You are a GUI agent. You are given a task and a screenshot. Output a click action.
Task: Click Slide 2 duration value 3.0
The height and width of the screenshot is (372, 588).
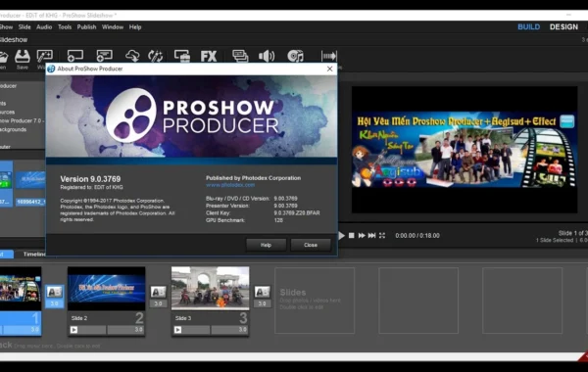pyautogui.click(x=139, y=330)
